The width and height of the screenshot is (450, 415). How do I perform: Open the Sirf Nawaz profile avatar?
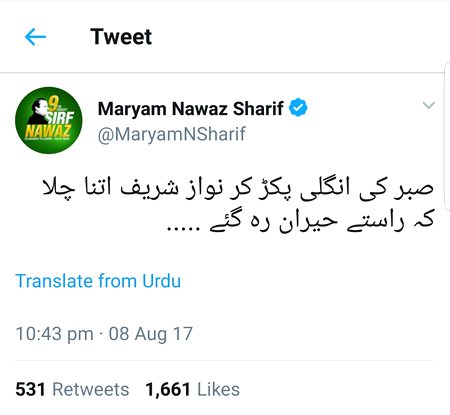tap(49, 120)
